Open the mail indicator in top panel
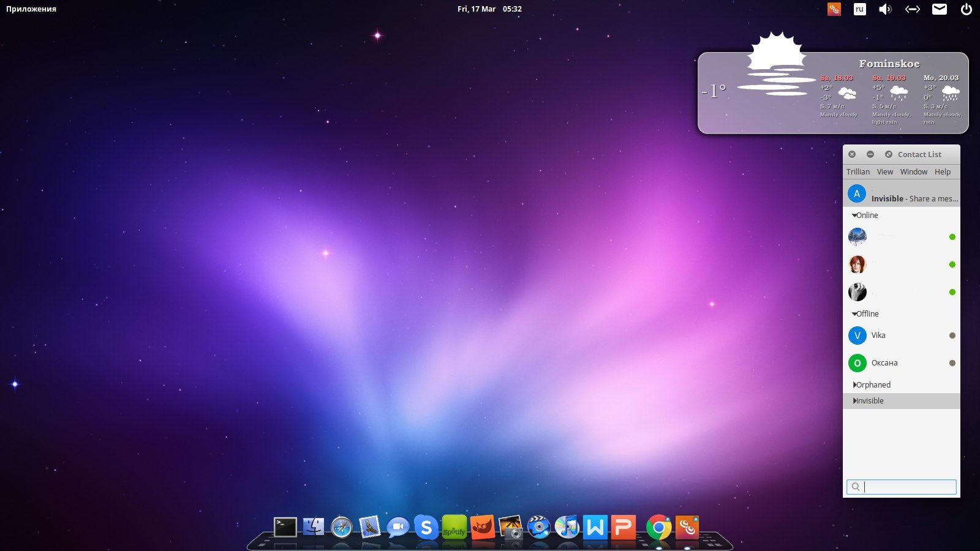 click(x=939, y=9)
